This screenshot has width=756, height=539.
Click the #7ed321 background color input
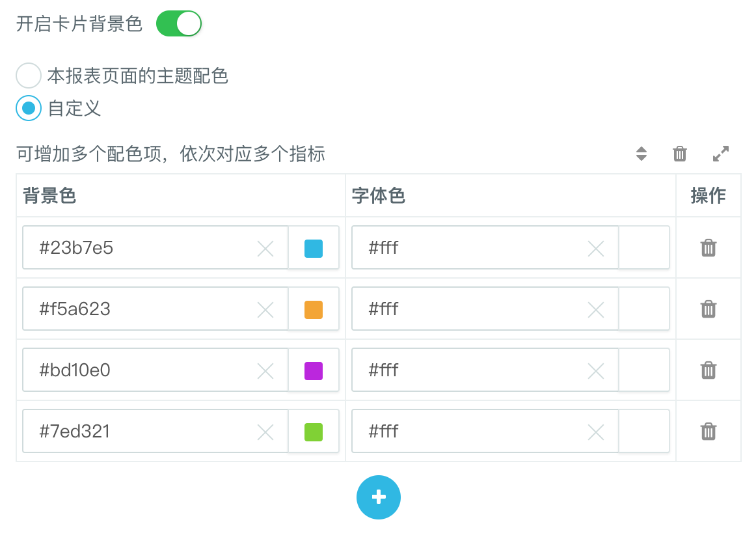tap(155, 432)
